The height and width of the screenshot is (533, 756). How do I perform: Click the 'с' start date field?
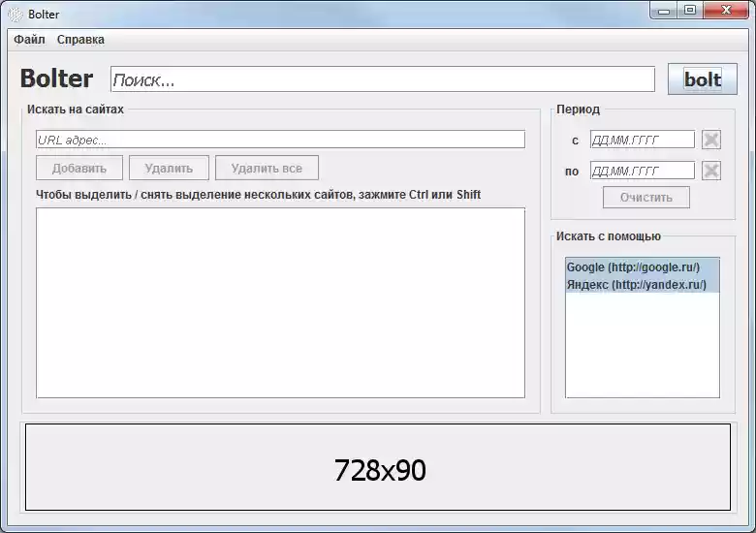[643, 140]
